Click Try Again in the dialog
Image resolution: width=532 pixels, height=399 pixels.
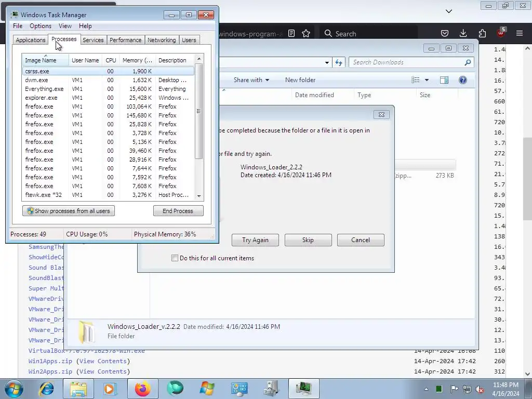click(x=255, y=240)
